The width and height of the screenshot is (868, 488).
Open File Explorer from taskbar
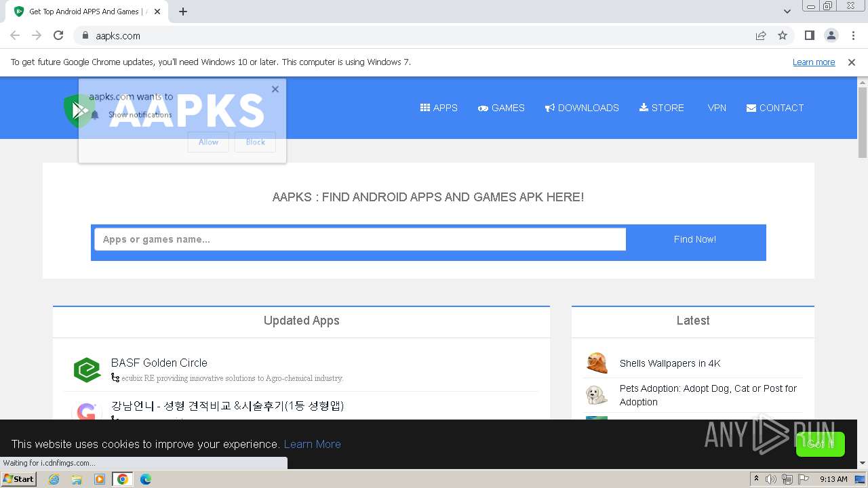pos(77,479)
